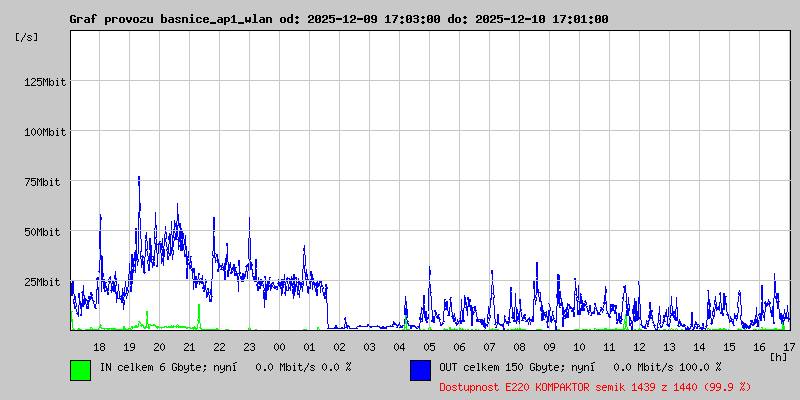
Task: Click the blue OUT legend swatch
Action: (x=420, y=369)
